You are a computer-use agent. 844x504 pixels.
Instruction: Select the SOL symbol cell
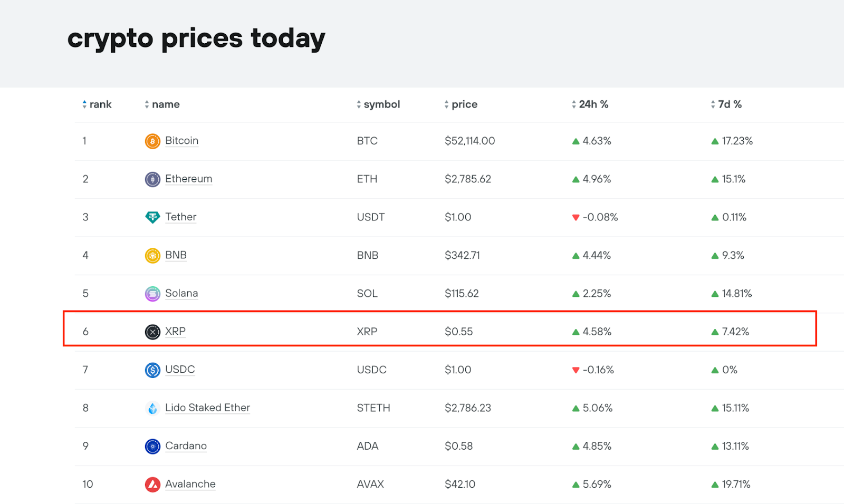[367, 294]
